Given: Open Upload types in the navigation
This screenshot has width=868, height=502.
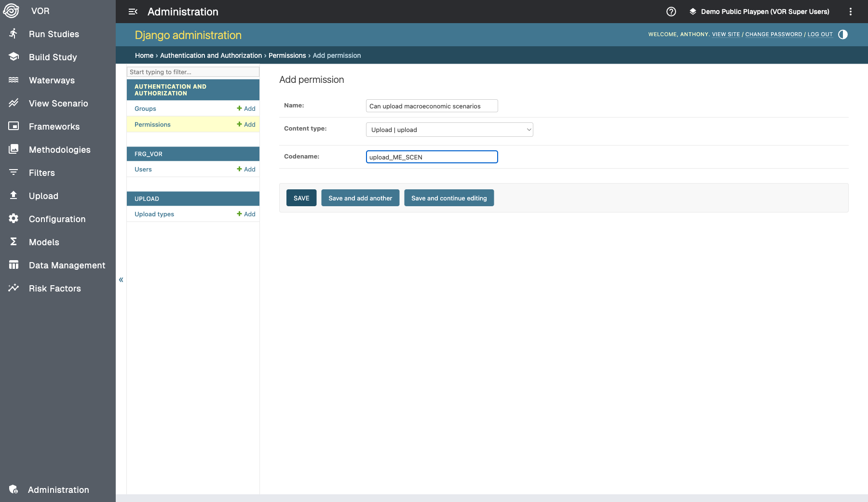Looking at the screenshot, I should coord(154,214).
